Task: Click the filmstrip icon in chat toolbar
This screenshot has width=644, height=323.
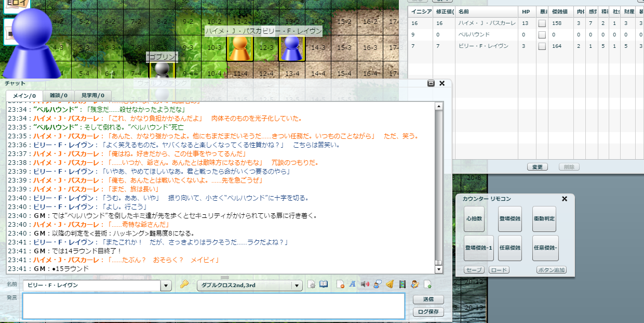Action: coord(402,285)
